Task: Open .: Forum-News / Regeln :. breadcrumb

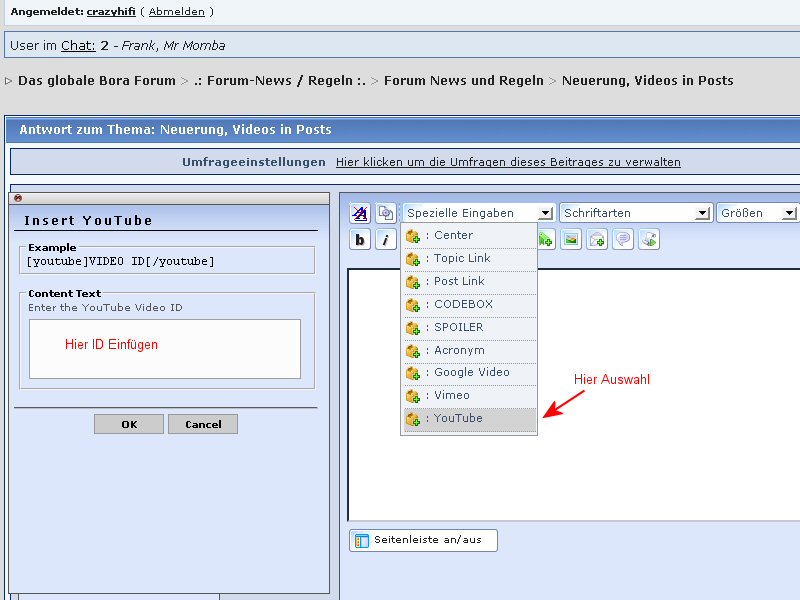Action: (x=280, y=81)
